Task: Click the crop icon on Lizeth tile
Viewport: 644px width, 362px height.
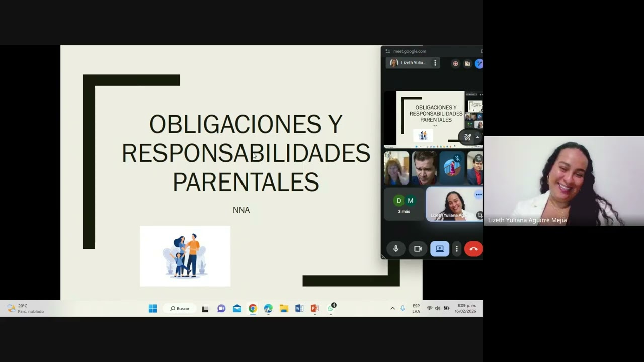Action: click(480, 215)
